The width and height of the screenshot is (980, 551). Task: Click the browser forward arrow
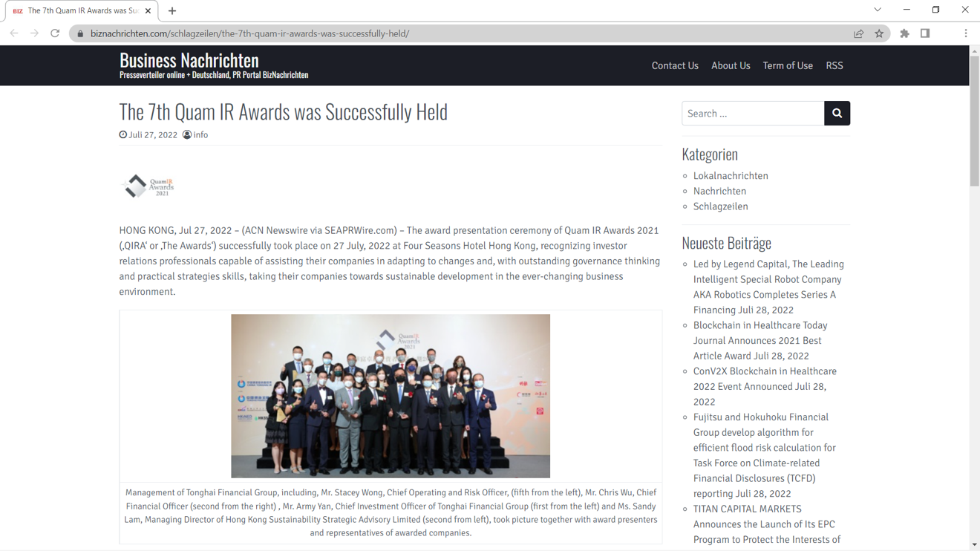tap(34, 33)
